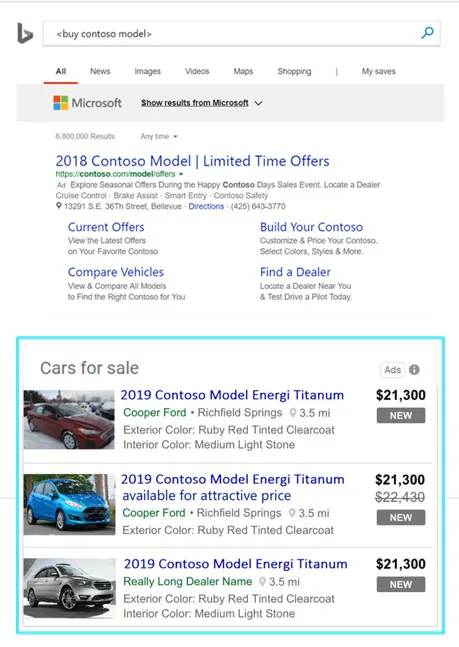
Task: Click the info icon beside Ads
Action: coord(414,370)
